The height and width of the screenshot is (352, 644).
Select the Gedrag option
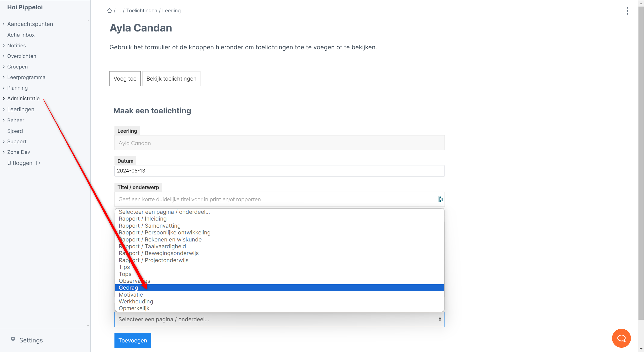point(129,288)
